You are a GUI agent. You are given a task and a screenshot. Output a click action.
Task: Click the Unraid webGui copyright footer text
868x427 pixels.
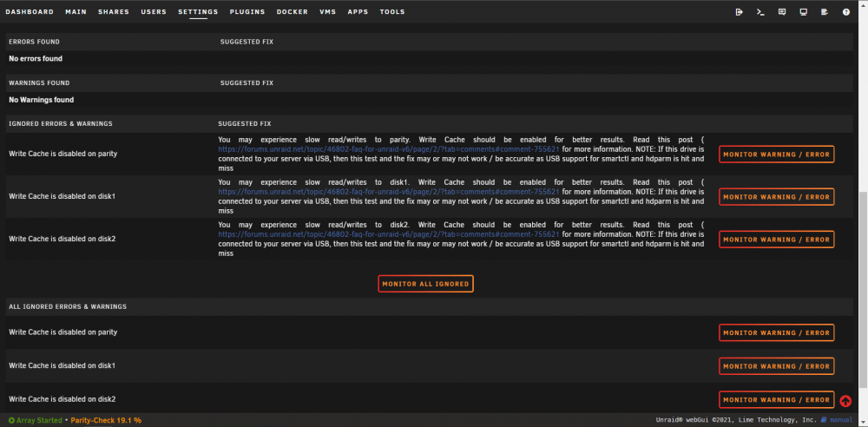click(736, 420)
